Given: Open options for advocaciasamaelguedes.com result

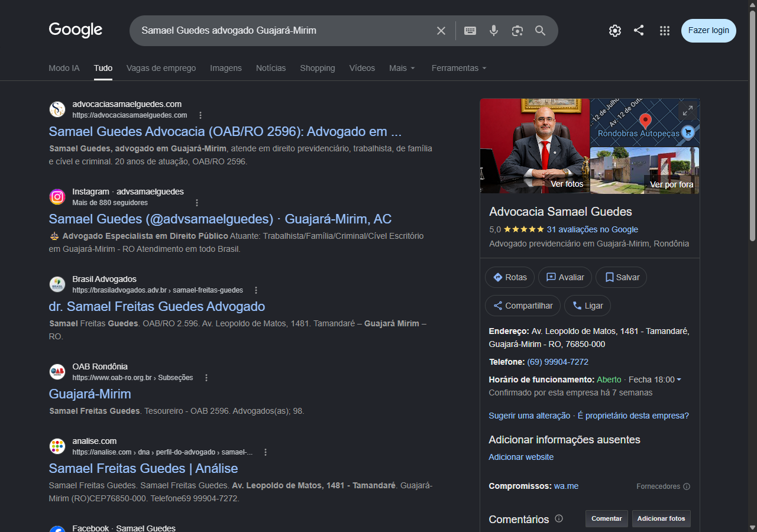Looking at the screenshot, I should coord(200,115).
